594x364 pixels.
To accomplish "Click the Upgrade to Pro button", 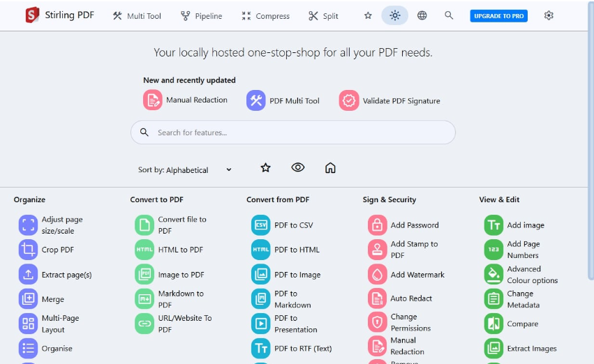I will pos(498,15).
